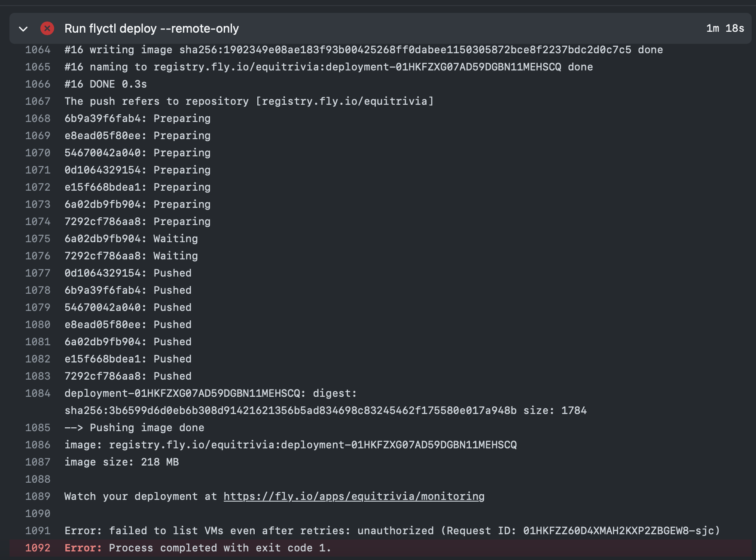756x560 pixels.
Task: Click the 'failed to list VMs' error line
Action: (x=392, y=531)
